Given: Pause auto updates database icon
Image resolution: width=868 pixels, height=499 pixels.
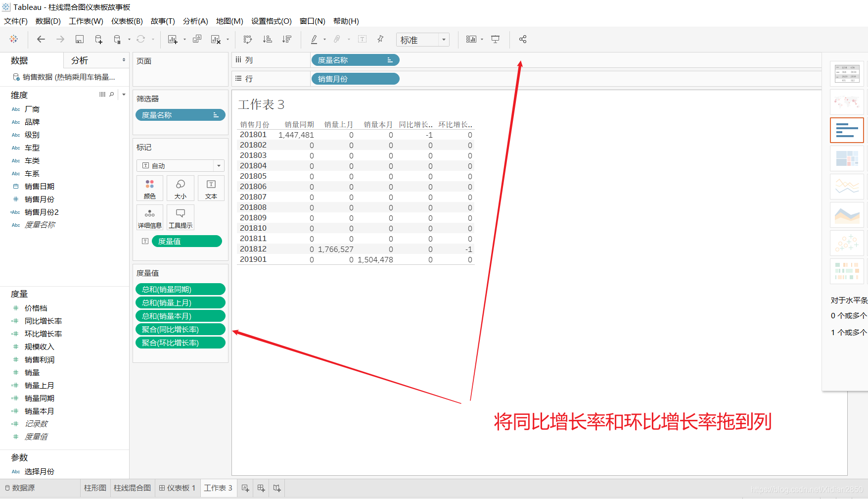Looking at the screenshot, I should point(117,39).
